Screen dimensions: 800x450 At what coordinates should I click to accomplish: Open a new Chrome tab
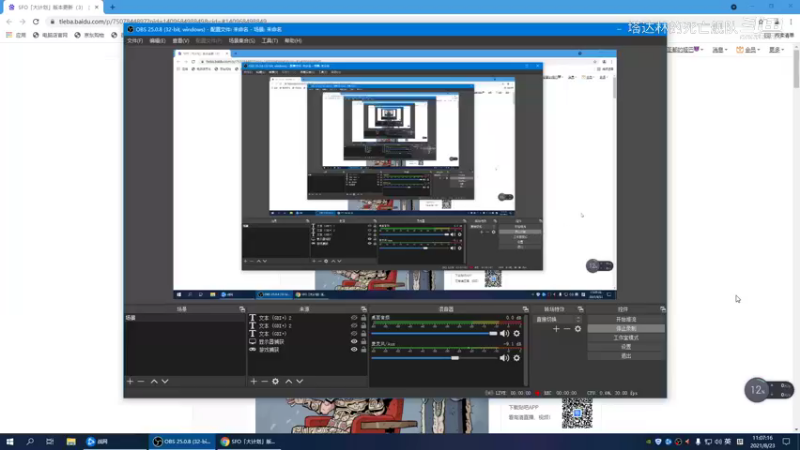[112, 7]
